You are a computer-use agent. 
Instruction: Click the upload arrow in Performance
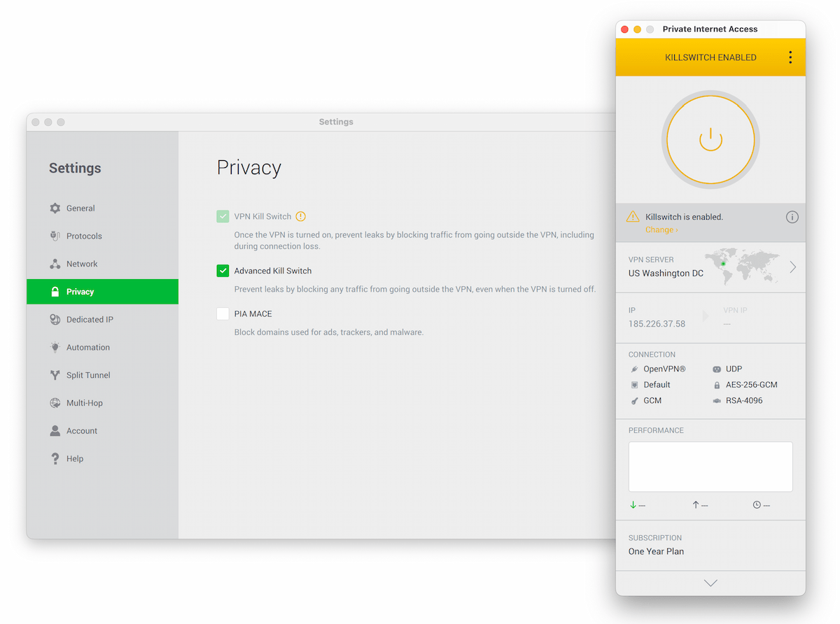(696, 505)
